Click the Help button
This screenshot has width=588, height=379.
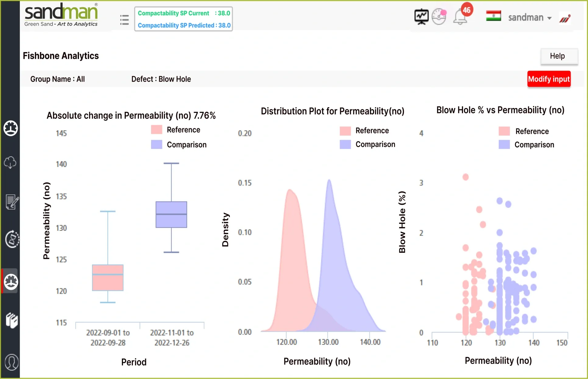click(559, 56)
